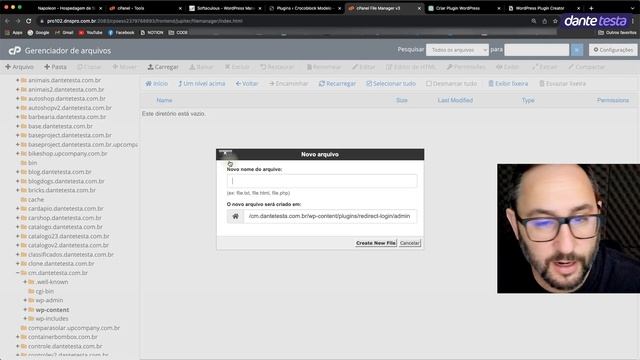Select the bin folder in tree
The image size is (640, 360).
(32, 163)
